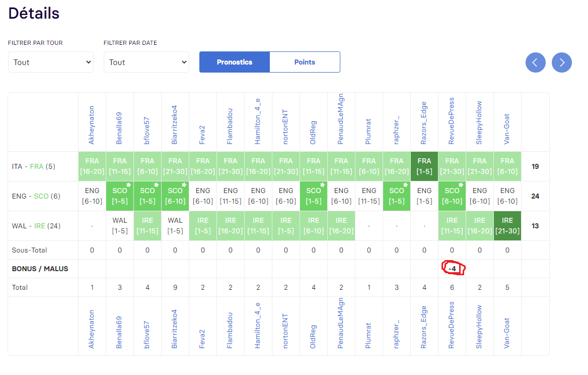Select Van-Goat dark green IRE [21-30] cell

507,226
